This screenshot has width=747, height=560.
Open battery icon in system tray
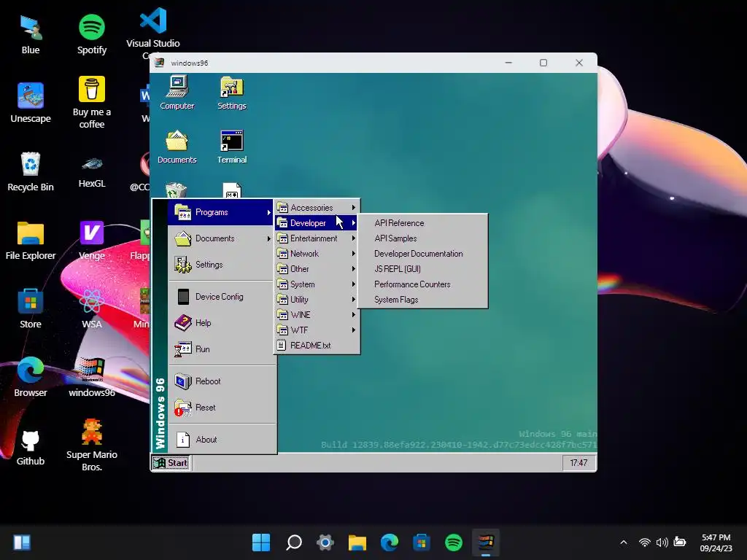coord(680,542)
